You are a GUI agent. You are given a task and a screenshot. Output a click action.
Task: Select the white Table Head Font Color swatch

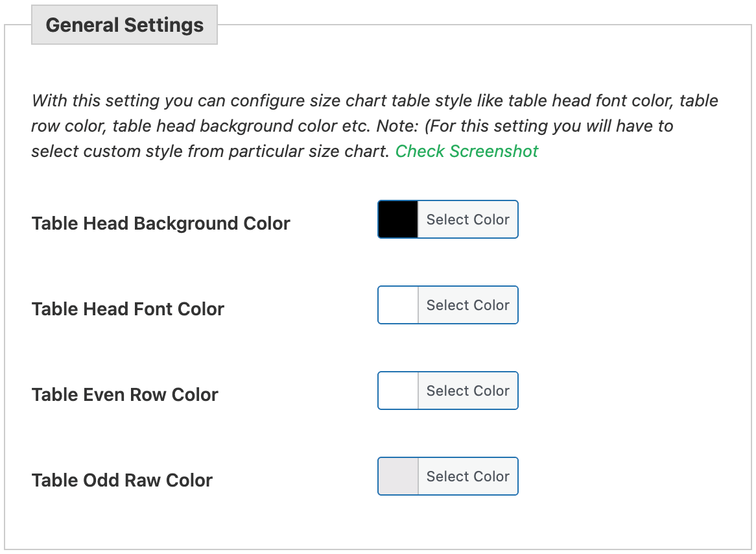(x=397, y=305)
